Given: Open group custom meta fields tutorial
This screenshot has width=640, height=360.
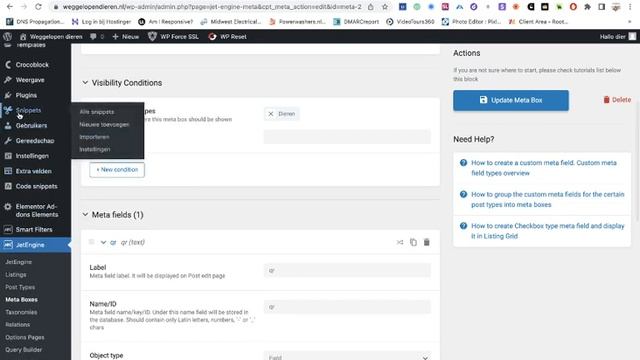Looking at the screenshot, I should pos(547,199).
